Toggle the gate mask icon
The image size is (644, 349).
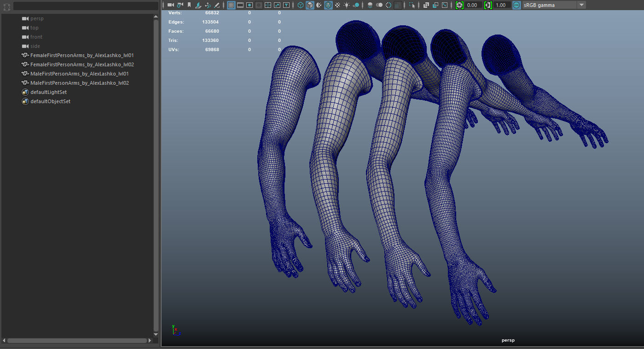click(259, 5)
